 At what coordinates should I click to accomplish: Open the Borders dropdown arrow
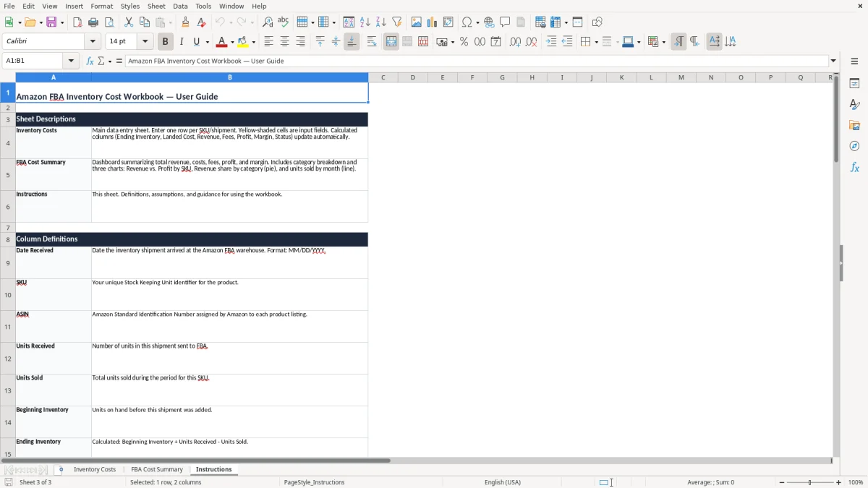(x=595, y=42)
